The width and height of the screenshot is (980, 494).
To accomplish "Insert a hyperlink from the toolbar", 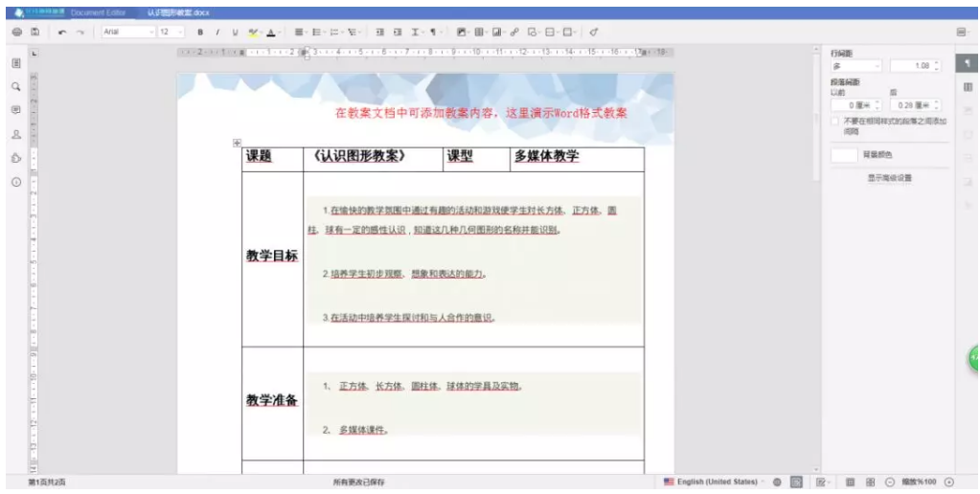I will 514,32.
